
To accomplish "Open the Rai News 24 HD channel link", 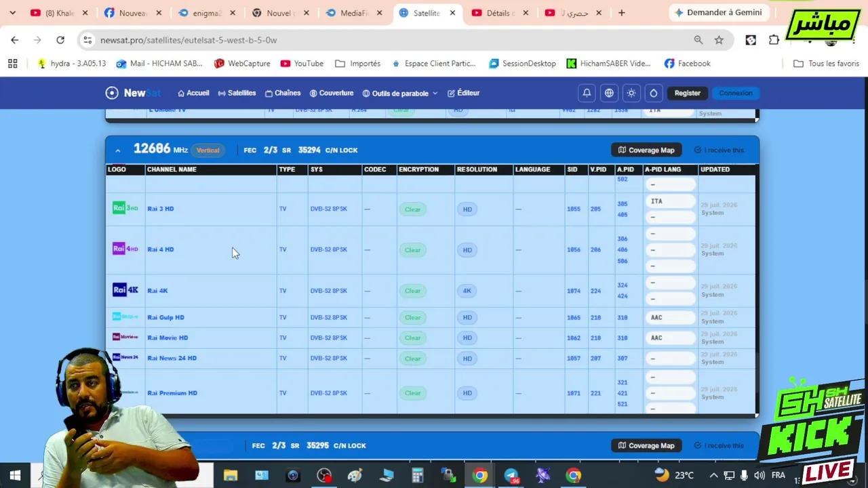I will (172, 358).
